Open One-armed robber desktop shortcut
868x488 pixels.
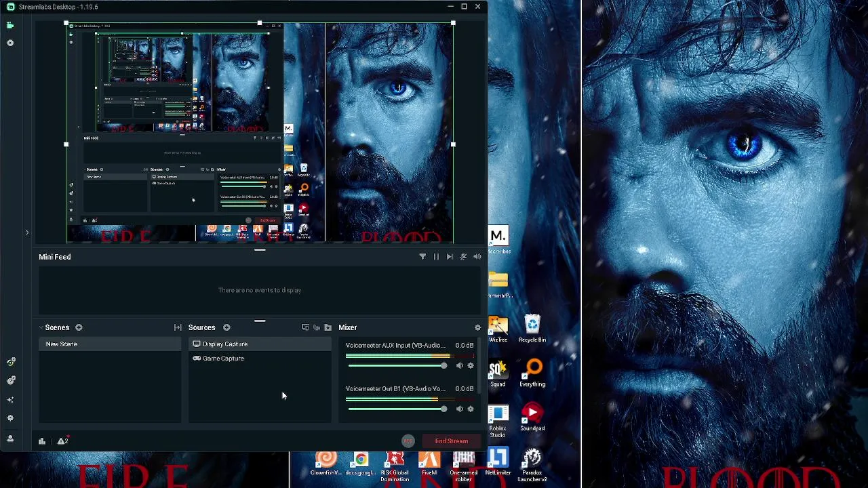(464, 466)
